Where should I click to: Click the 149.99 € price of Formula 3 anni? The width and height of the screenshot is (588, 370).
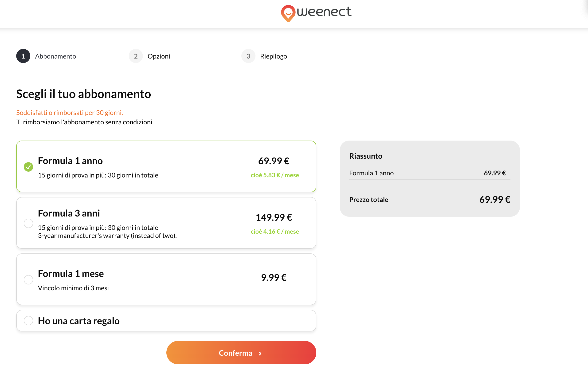pos(274,217)
